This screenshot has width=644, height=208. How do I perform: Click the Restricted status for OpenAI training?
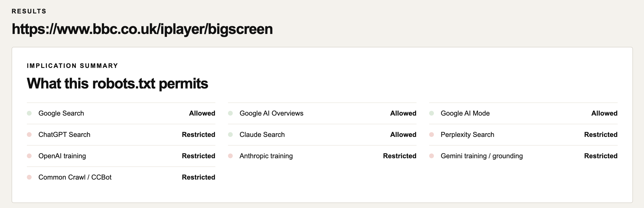click(199, 156)
